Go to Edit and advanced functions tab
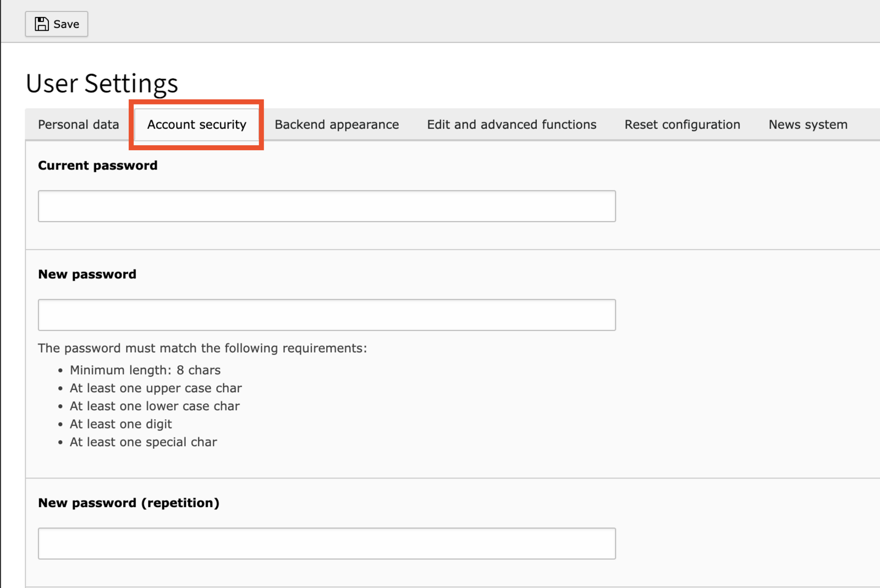 point(512,125)
